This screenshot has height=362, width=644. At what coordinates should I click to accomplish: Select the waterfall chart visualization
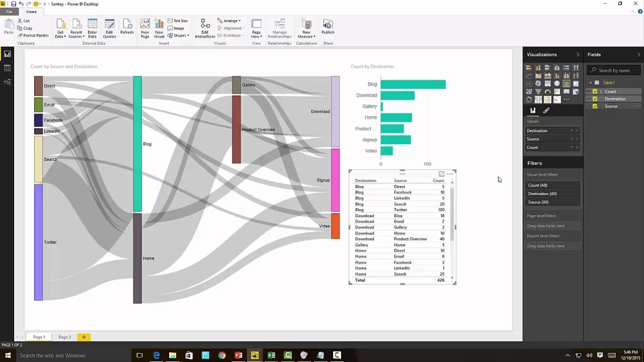pos(576,75)
